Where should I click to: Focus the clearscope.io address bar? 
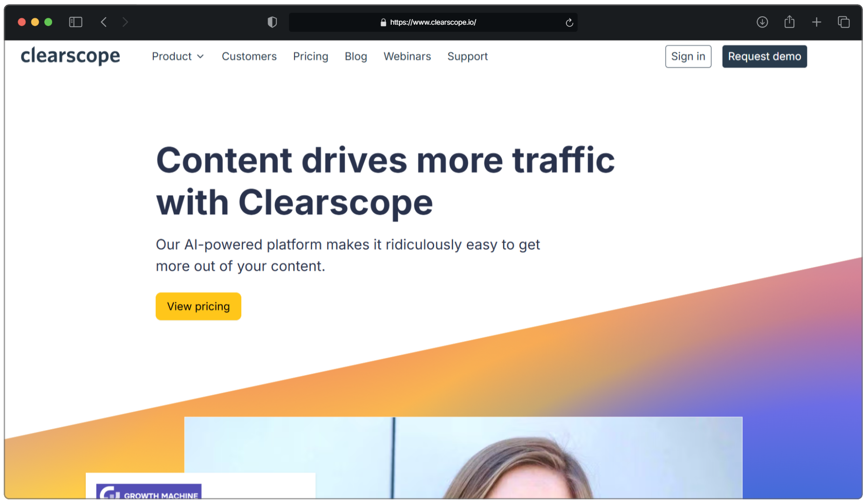coord(433,22)
